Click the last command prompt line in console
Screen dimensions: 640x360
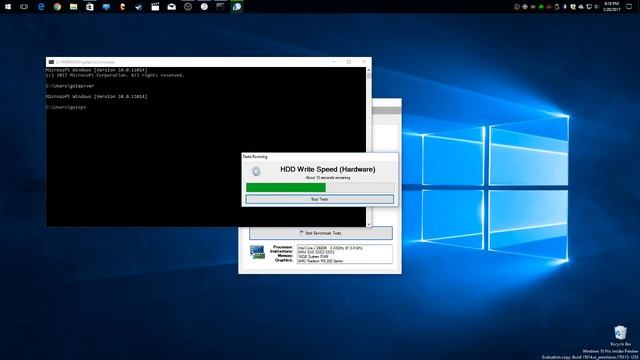[x=66, y=107]
